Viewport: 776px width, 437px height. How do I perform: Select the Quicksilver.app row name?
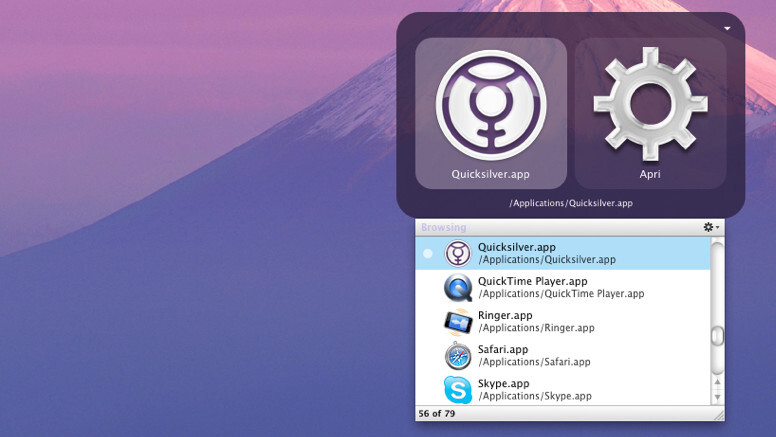[x=517, y=247]
